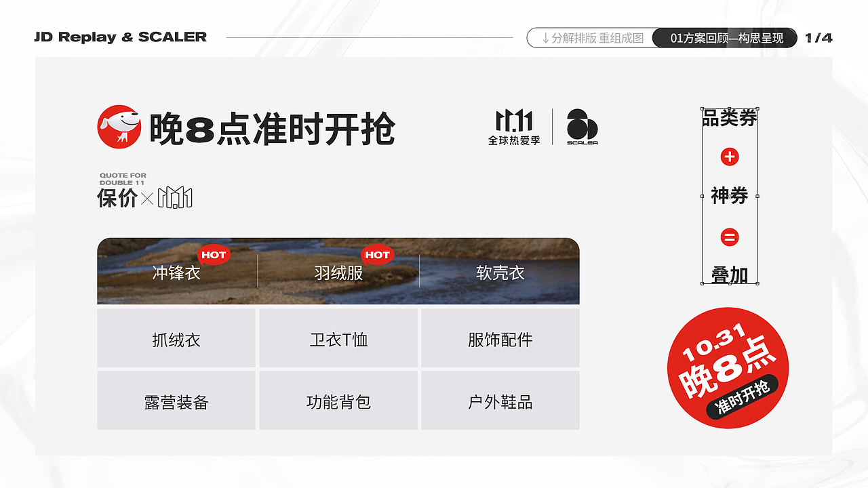Viewport: 868px width, 488px height.
Task: Select the 户外鞋品 grid item
Action: coord(500,400)
